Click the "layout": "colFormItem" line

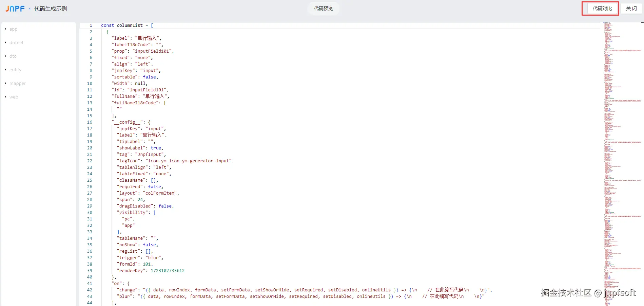click(x=148, y=193)
